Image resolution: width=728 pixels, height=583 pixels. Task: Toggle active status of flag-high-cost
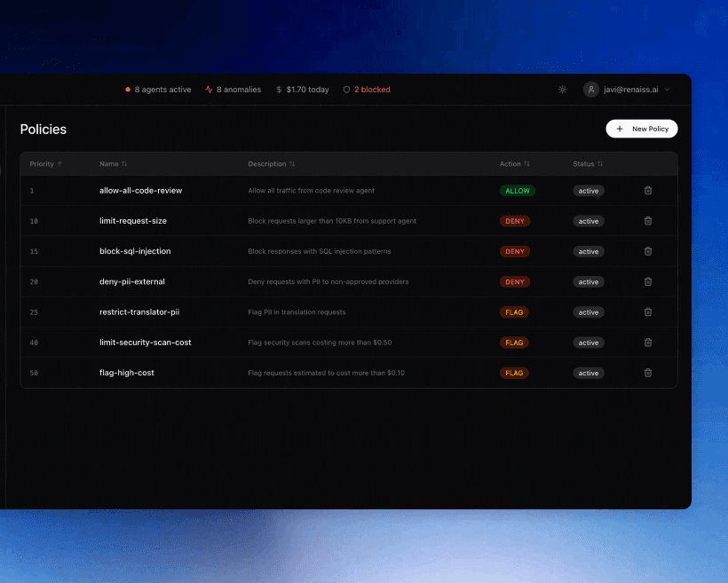point(589,373)
